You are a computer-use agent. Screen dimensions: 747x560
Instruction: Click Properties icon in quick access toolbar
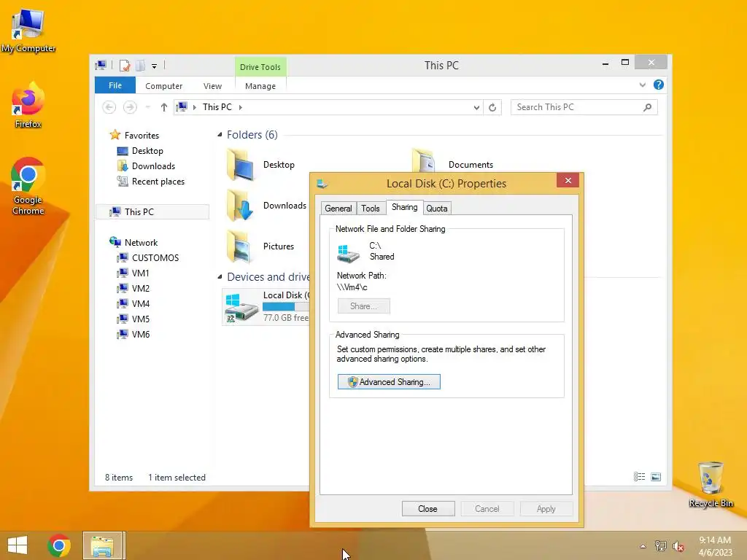point(125,65)
